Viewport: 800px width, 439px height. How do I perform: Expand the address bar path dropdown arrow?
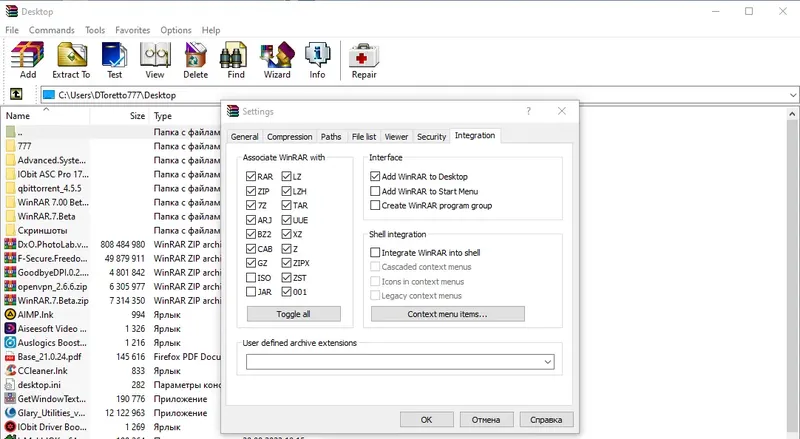(793, 95)
